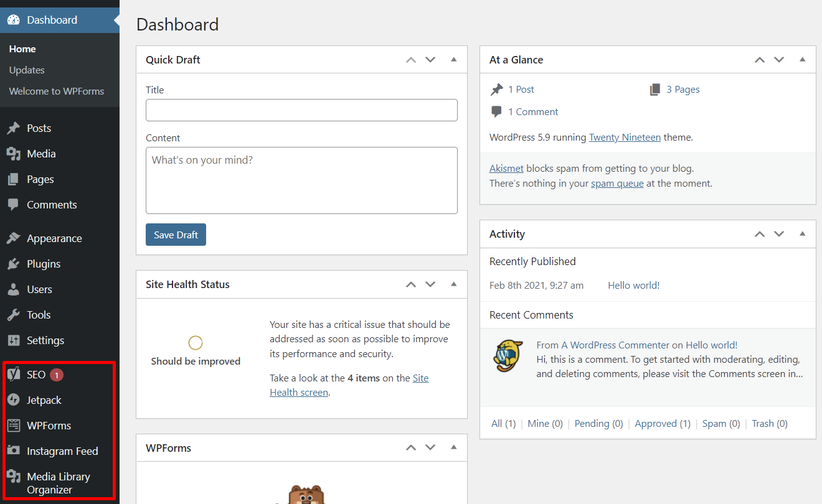The width and height of the screenshot is (822, 504).
Task: Open the spam queue link
Action: (617, 184)
